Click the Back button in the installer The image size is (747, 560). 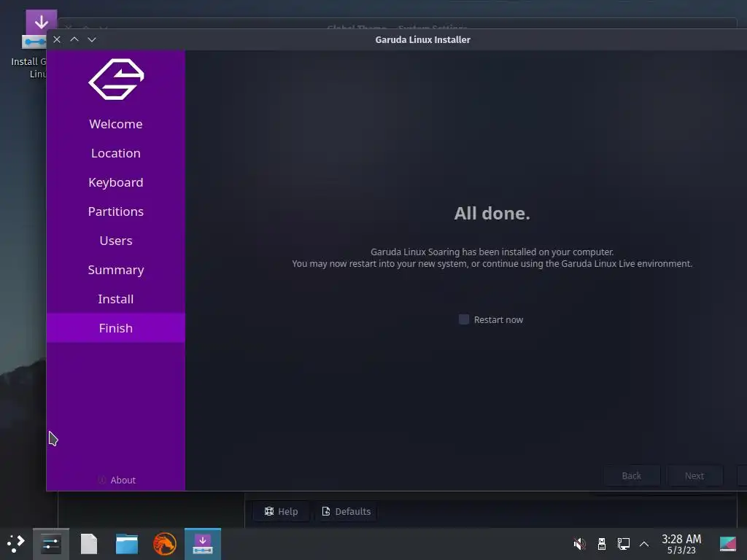tap(631, 475)
